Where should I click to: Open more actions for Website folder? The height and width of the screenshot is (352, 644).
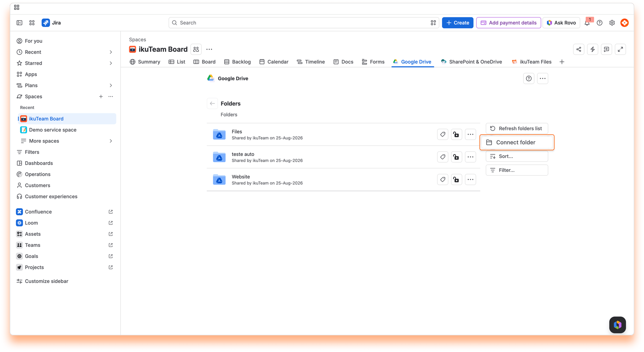(471, 179)
